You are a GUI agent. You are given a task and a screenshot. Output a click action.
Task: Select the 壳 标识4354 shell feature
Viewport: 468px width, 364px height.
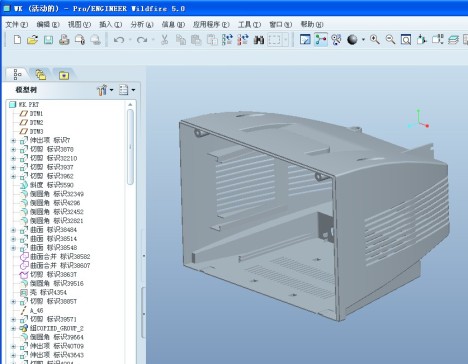[44, 292]
